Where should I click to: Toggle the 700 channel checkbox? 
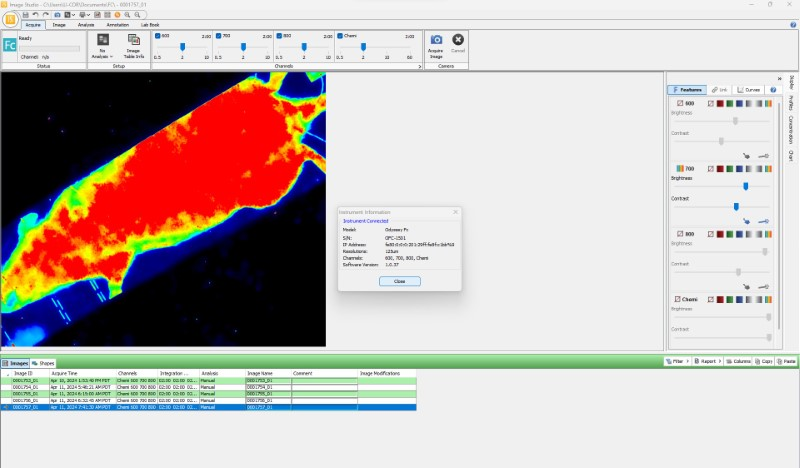218,36
